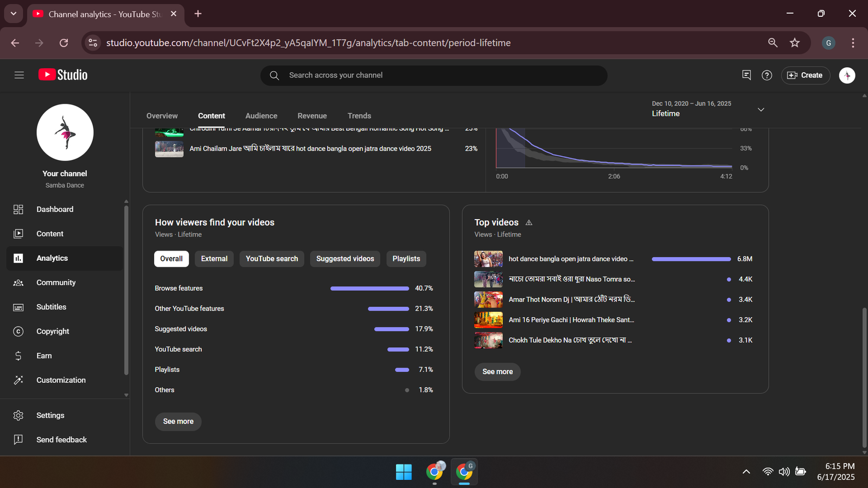The width and height of the screenshot is (868, 488).
Task: Open Content in the sidebar
Action: click(x=65, y=234)
